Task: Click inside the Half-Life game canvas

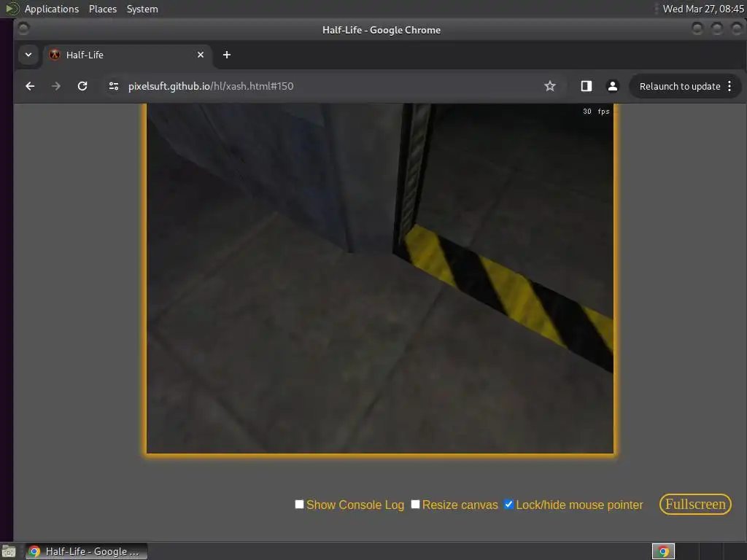Action: [379, 279]
